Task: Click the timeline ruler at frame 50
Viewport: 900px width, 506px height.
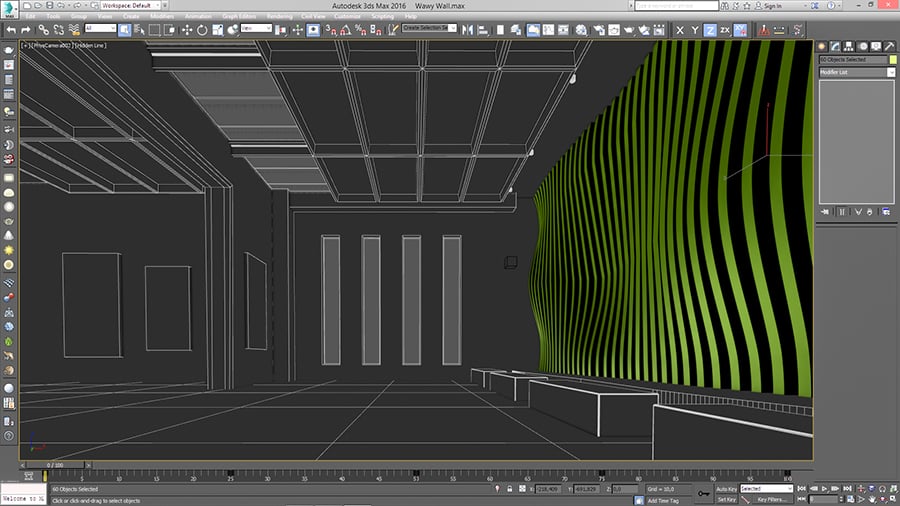Action: point(416,476)
